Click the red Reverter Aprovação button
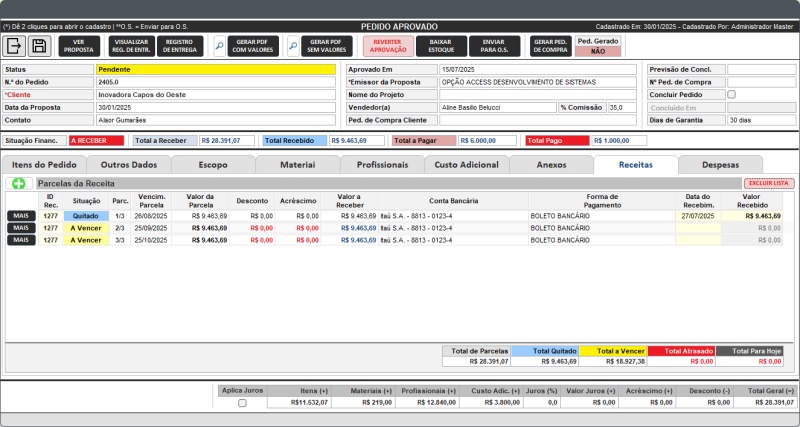Image resolution: width=800 pixels, height=427 pixels. coord(388,46)
